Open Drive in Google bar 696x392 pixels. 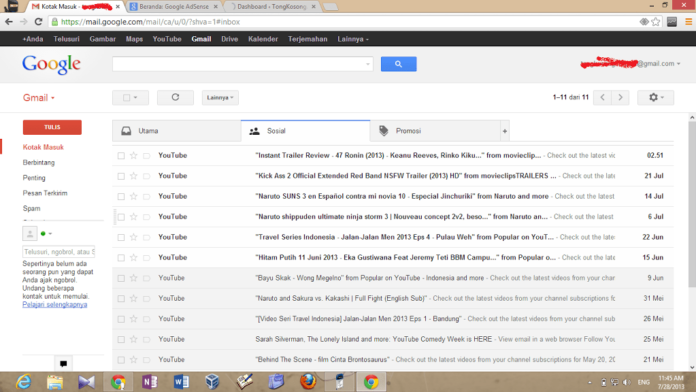coord(229,39)
